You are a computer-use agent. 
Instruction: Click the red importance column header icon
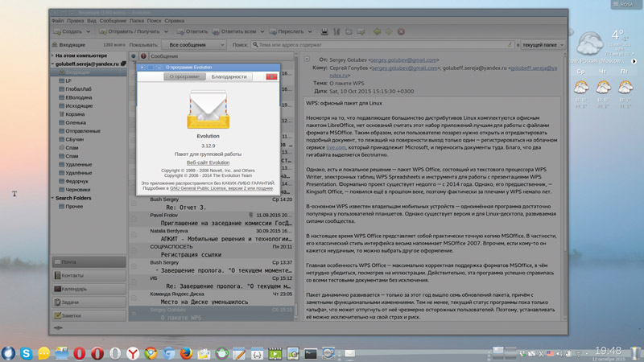(143, 56)
